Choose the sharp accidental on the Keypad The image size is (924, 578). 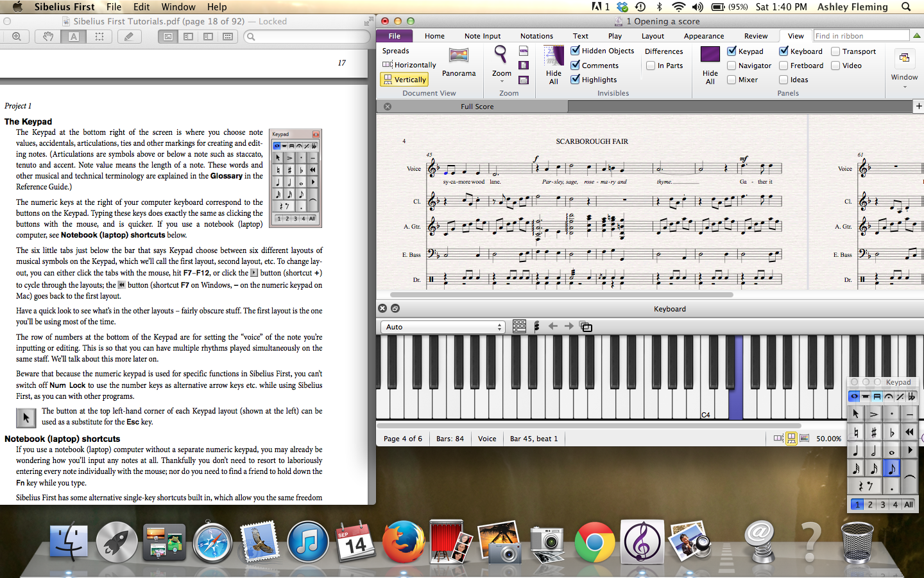[x=873, y=433]
